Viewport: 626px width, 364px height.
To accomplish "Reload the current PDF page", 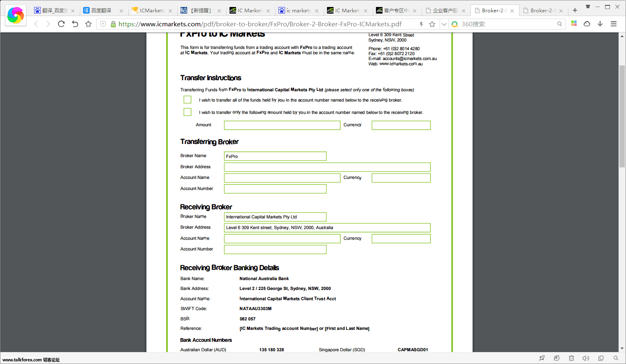I will [x=61, y=24].
